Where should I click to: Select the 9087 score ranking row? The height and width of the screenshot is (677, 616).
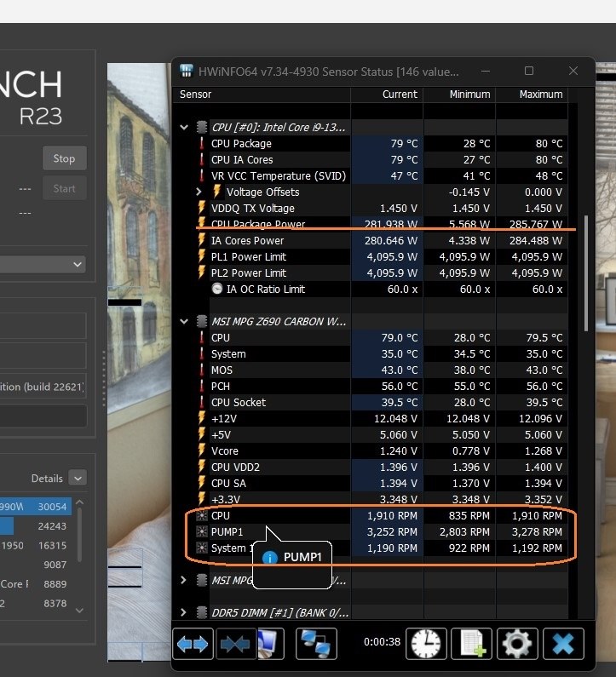click(x=36, y=565)
